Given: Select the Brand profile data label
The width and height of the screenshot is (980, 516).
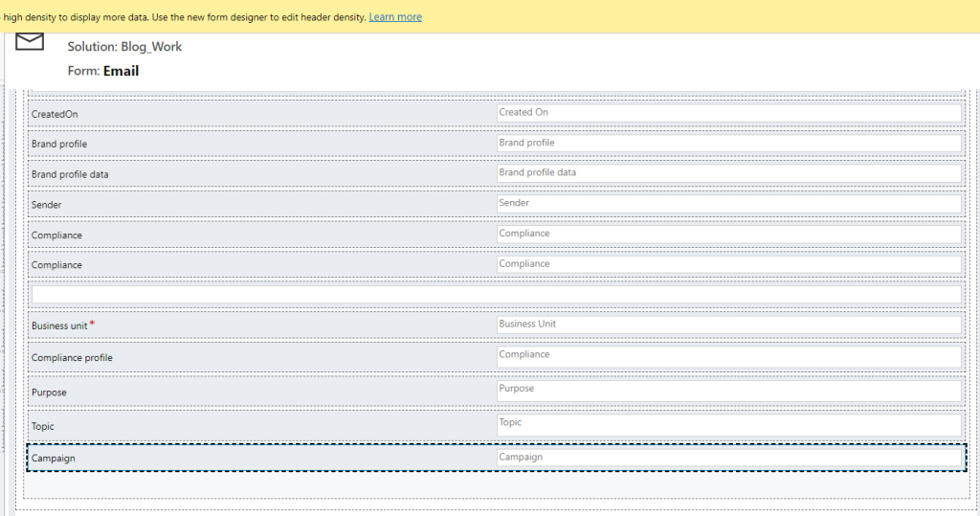Looking at the screenshot, I should coord(70,174).
